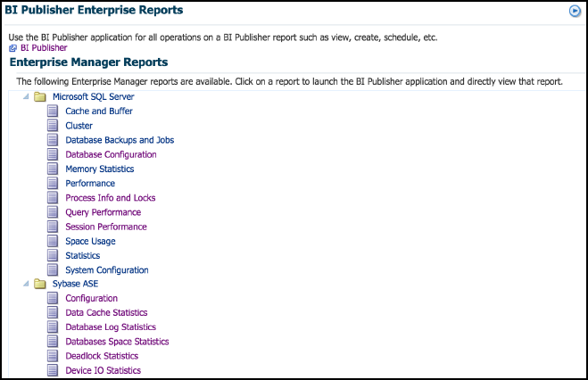Image resolution: width=588 pixels, height=380 pixels.
Task: Open the SQL Server Statistics report link
Action: 82,255
